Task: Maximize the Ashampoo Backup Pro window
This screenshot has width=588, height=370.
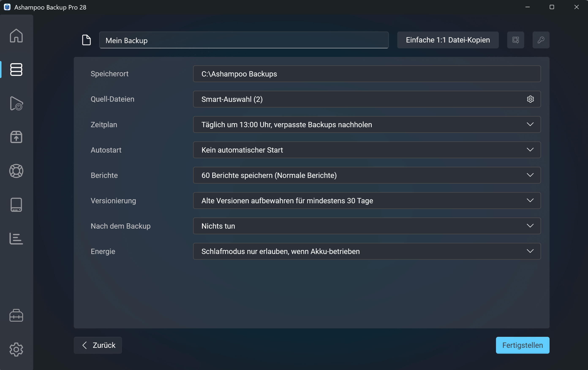Action: click(552, 7)
